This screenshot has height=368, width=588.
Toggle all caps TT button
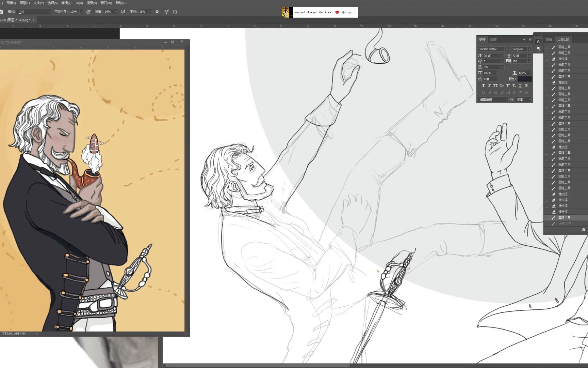point(495,86)
